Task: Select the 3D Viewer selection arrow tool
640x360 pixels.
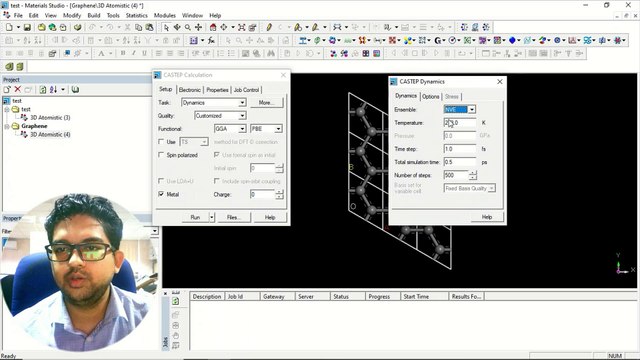Action: coord(166,27)
